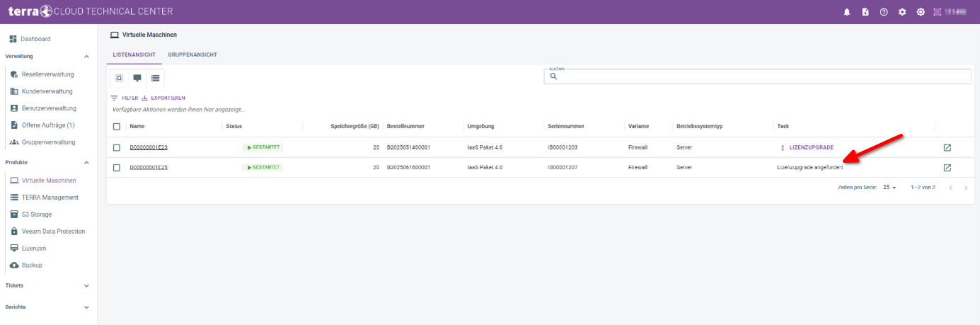This screenshot has width=980, height=325.
Task: Switch to the monitor view icon
Action: [137, 78]
